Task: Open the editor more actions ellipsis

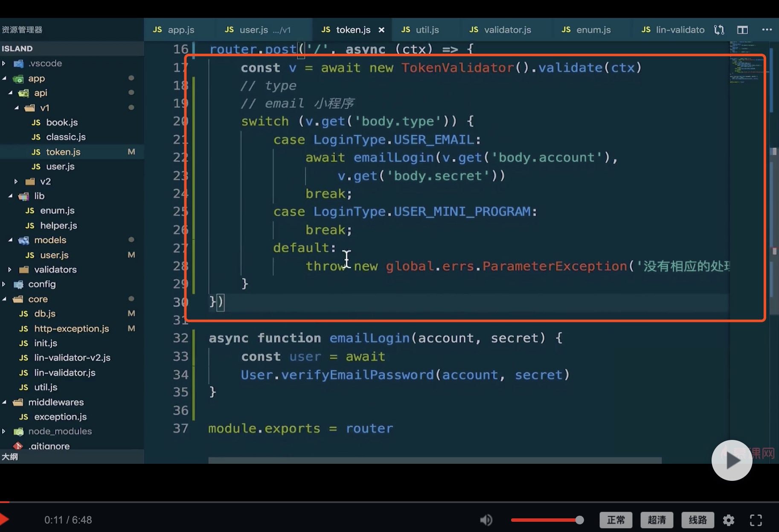Action: [767, 29]
